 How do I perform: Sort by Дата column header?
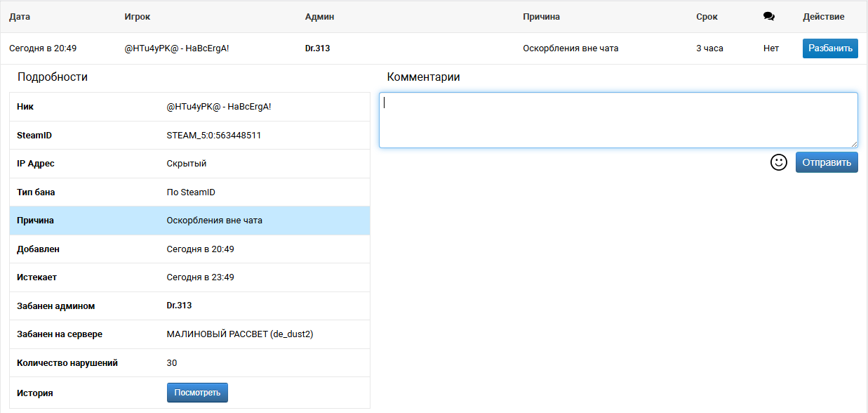click(20, 17)
